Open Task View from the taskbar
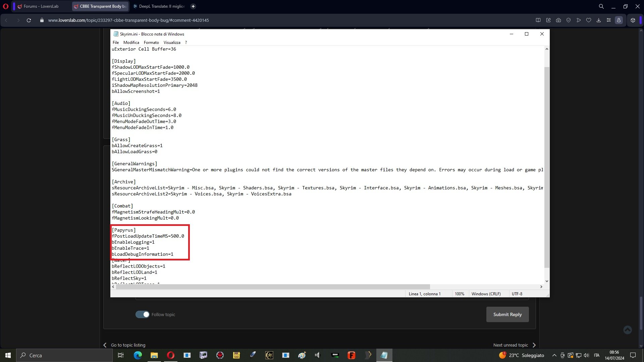The width and height of the screenshot is (644, 362). 121,355
